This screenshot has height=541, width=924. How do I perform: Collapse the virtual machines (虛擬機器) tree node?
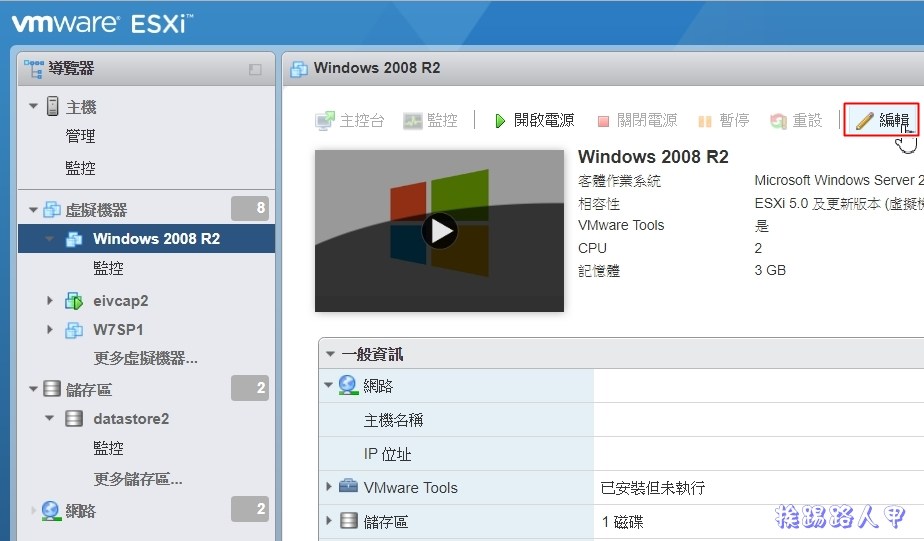34,210
